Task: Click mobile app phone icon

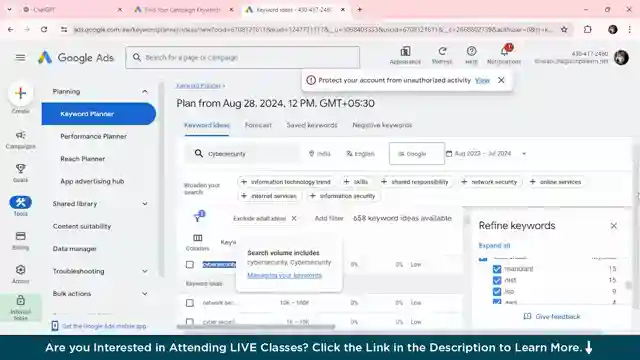Action: [55, 326]
